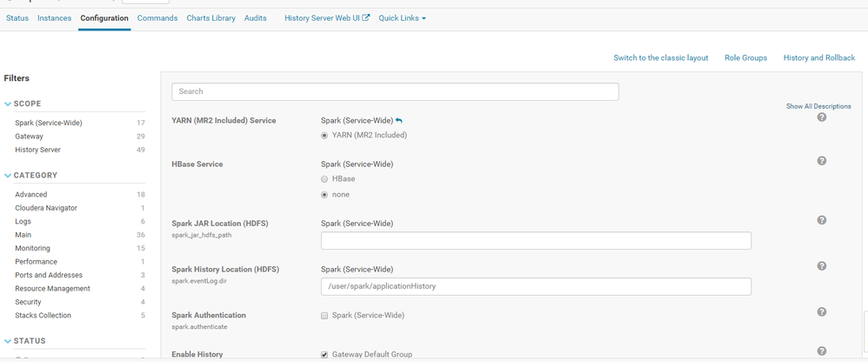Select Configuration tab
This screenshot has height=362, width=868.
click(x=104, y=17)
